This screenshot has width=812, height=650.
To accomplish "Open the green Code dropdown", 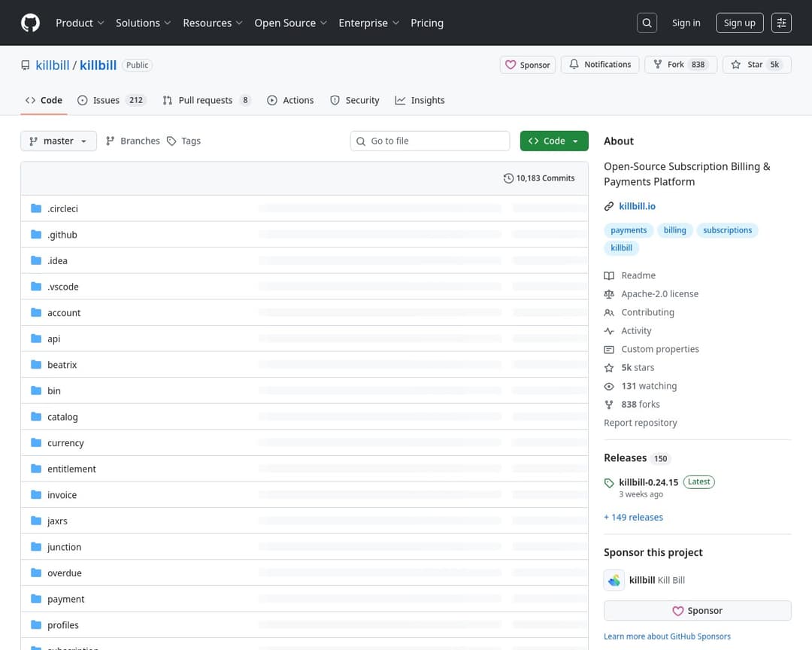I will tap(554, 141).
